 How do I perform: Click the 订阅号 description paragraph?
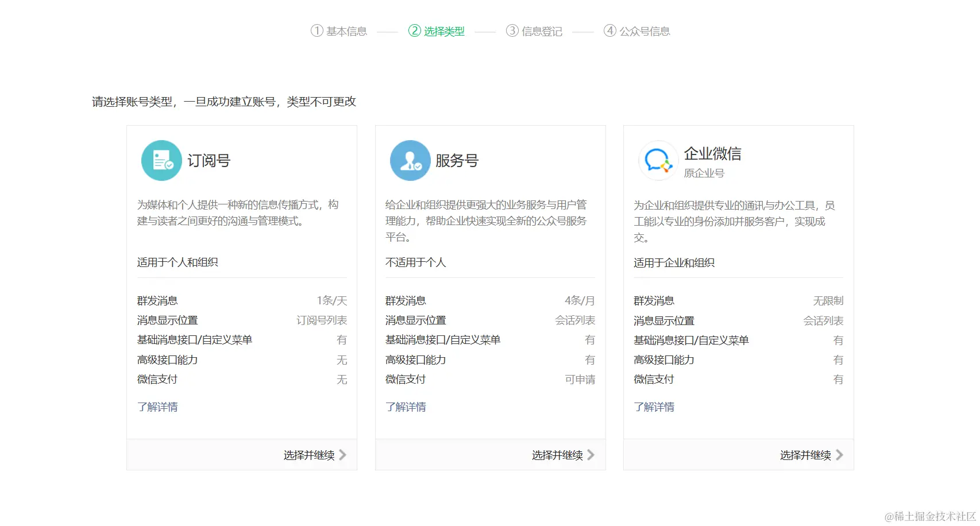238,213
